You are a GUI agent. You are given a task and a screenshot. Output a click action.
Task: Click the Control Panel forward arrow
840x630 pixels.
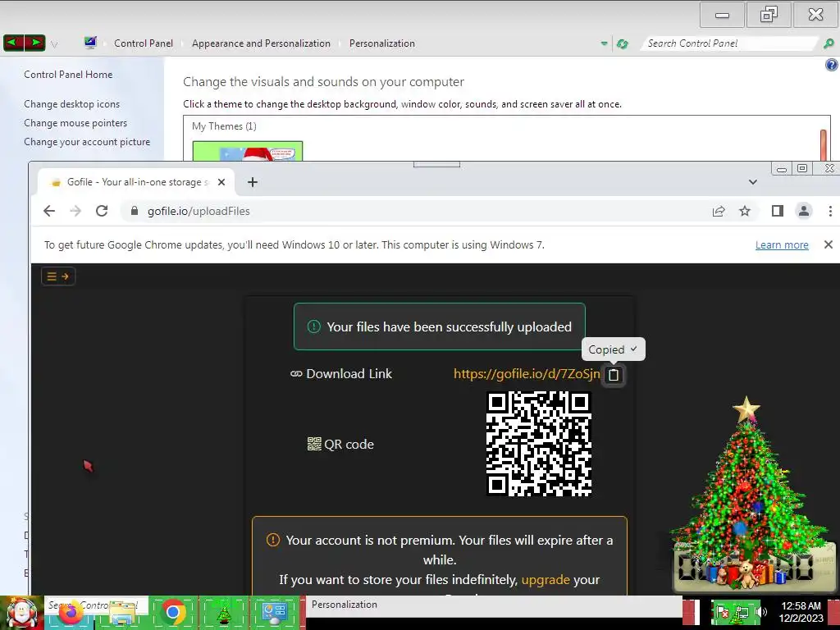pos(35,43)
